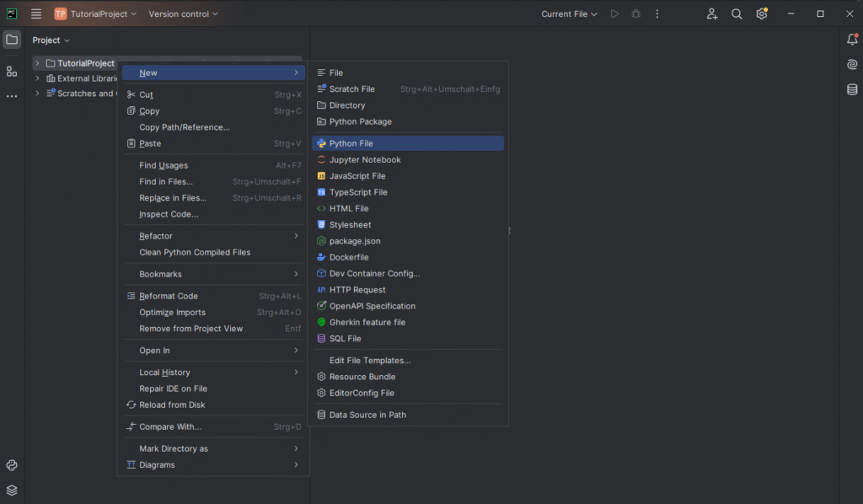
Task: Select OpenAPI Specification
Action: 408,306
